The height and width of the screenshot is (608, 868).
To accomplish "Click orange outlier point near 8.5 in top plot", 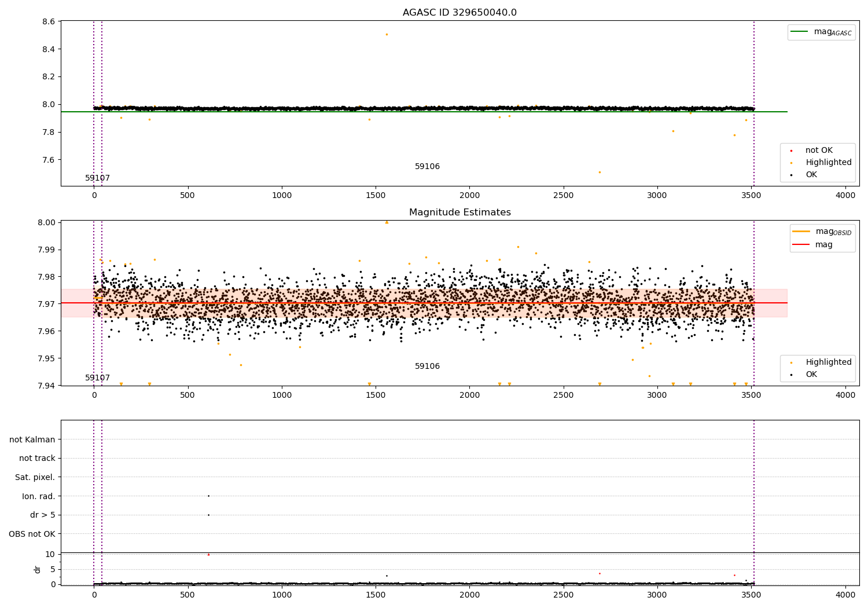I will click(x=387, y=34).
